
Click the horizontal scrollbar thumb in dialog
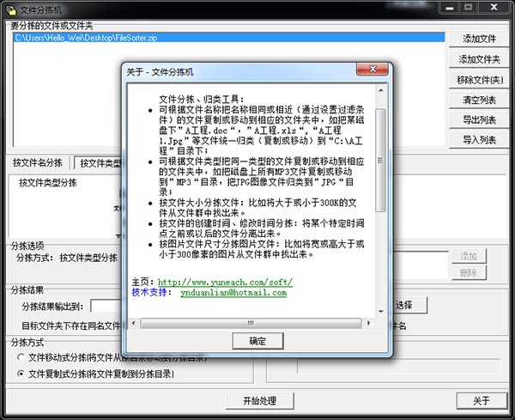[251, 323]
